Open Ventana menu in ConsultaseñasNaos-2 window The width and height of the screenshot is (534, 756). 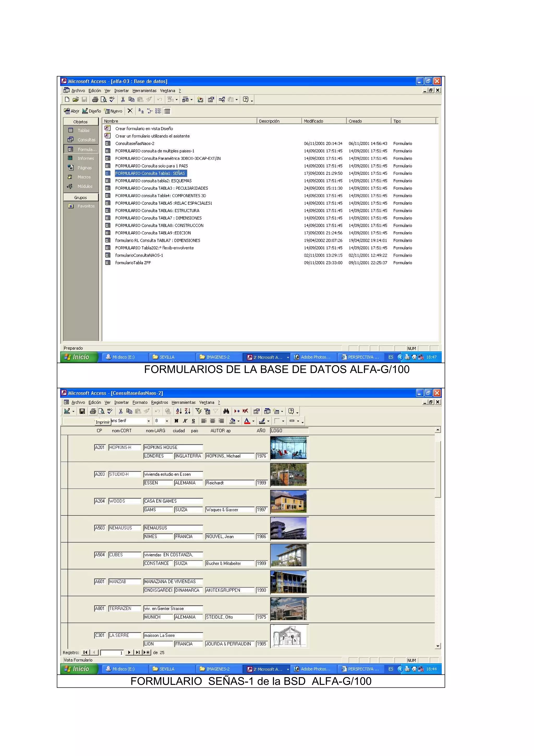coord(207,402)
